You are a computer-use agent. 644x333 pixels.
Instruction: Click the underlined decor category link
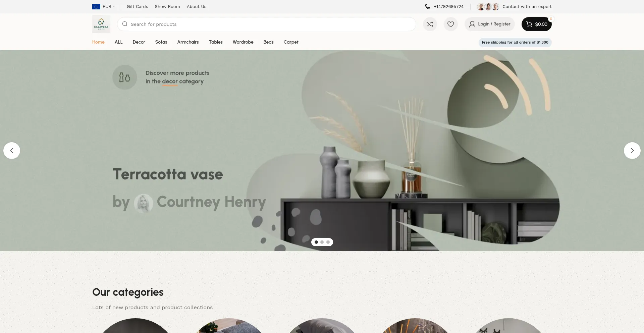[170, 81]
